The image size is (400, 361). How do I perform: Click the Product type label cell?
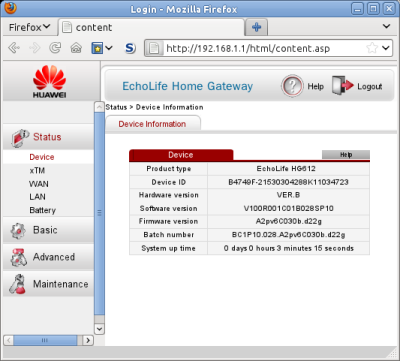pos(169,169)
